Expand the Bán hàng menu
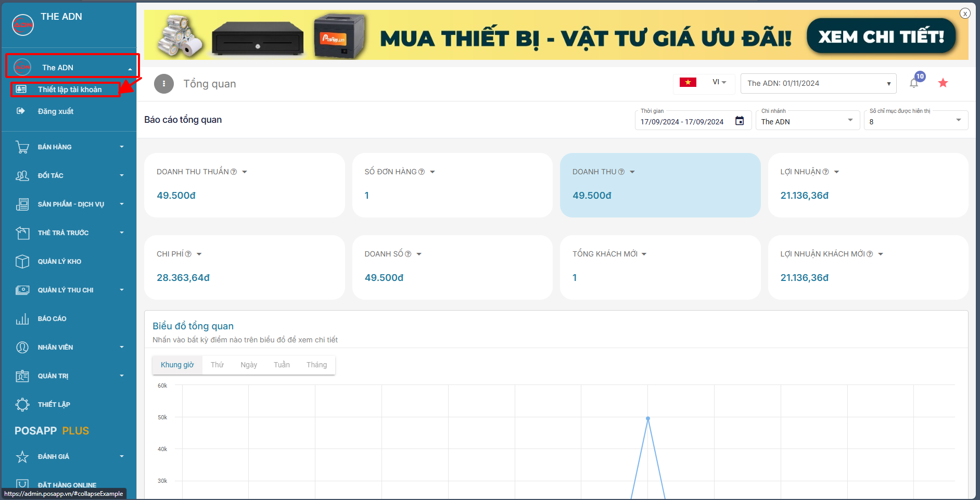Screen dimensions: 980x500 pos(122,147)
